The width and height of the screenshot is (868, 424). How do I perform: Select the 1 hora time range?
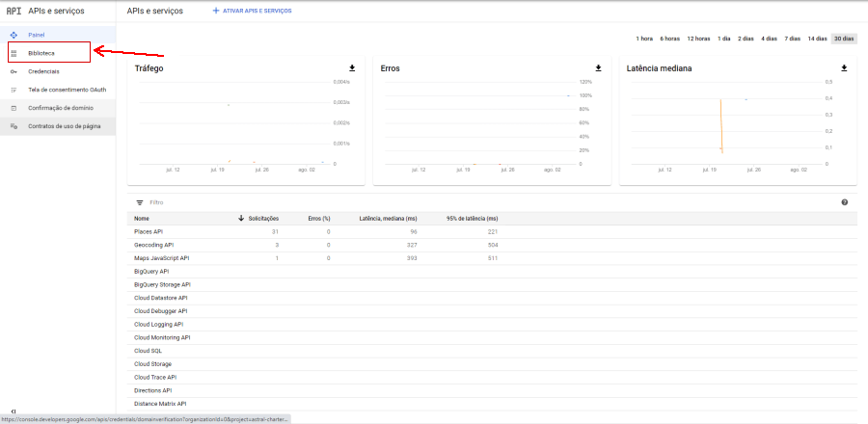click(644, 39)
